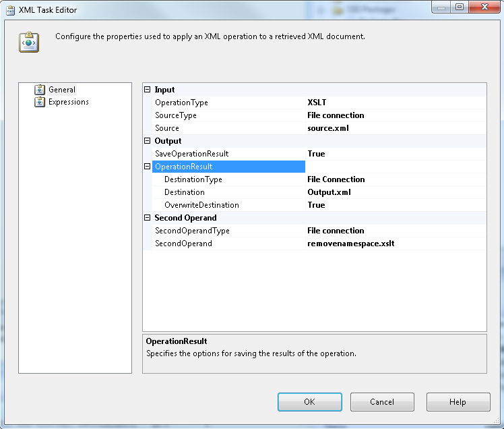Click the SourceType value File connection
Screen dimensions: 504x429
336,115
